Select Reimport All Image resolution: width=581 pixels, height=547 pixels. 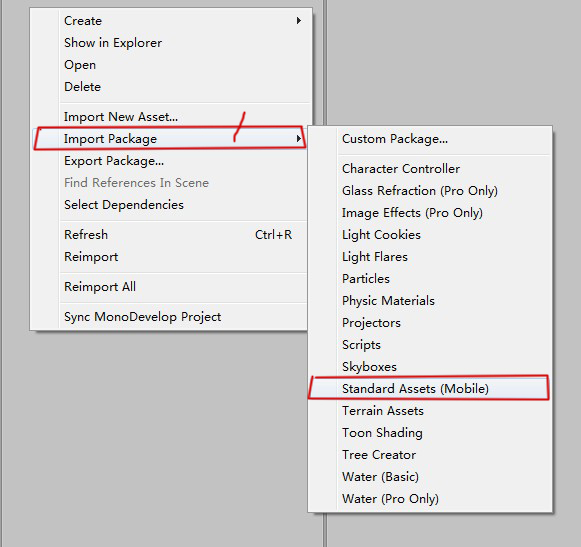click(100, 286)
